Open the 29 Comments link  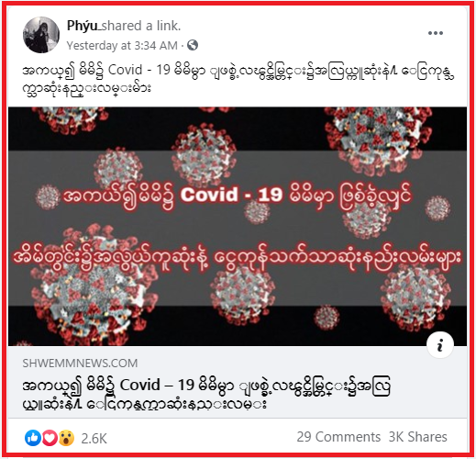tap(338, 437)
